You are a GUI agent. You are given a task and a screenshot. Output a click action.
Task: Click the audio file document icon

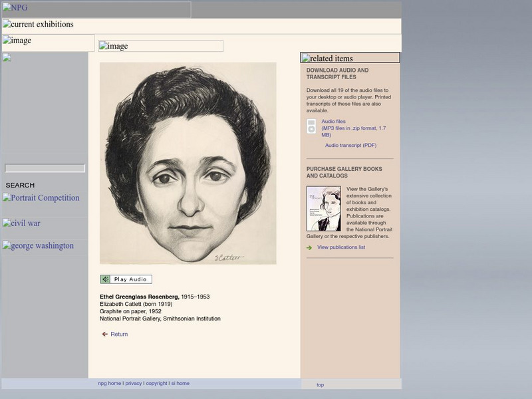point(311,126)
